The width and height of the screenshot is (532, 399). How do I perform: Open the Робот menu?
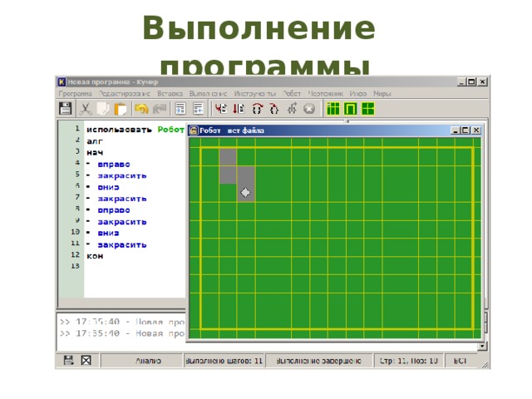(x=292, y=93)
